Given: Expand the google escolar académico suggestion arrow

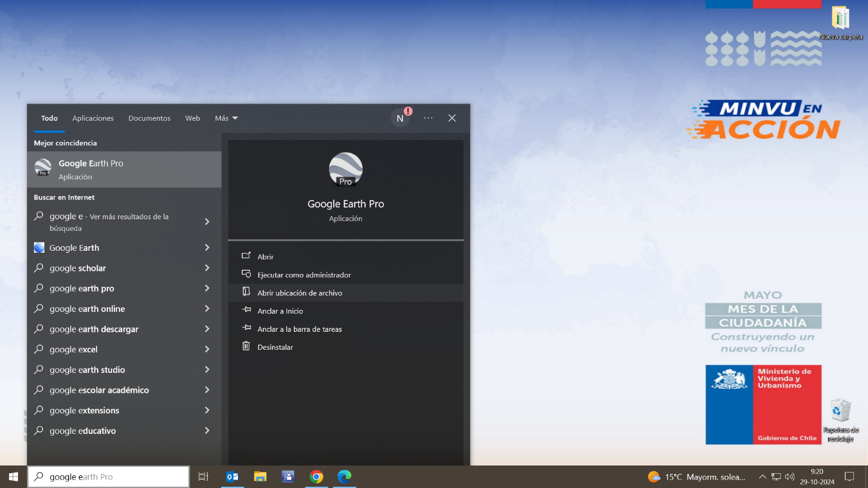Looking at the screenshot, I should [x=207, y=390].
